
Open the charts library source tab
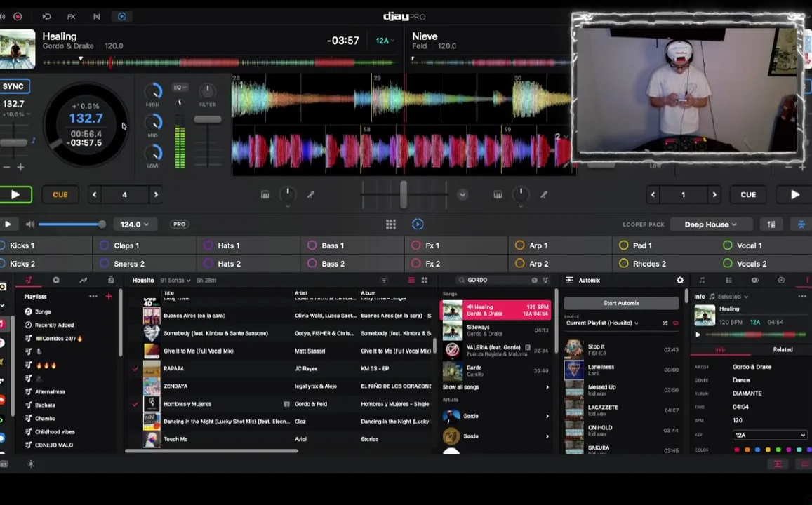83,280
